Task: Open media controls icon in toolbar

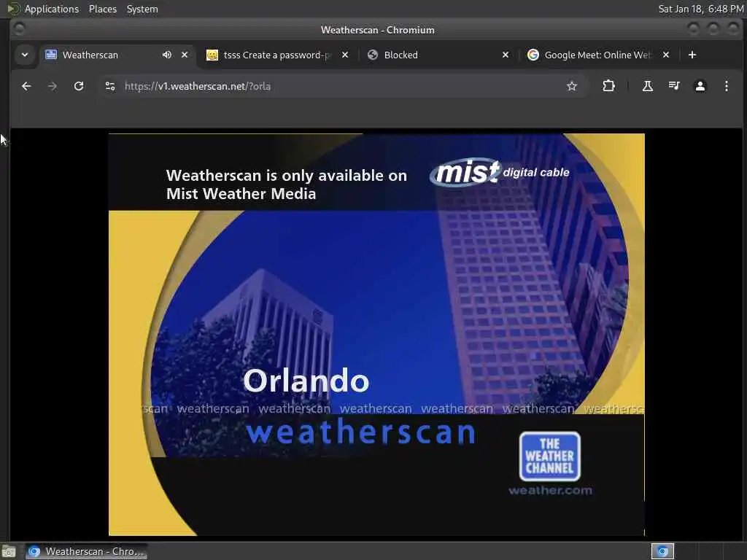Action: 673,86
